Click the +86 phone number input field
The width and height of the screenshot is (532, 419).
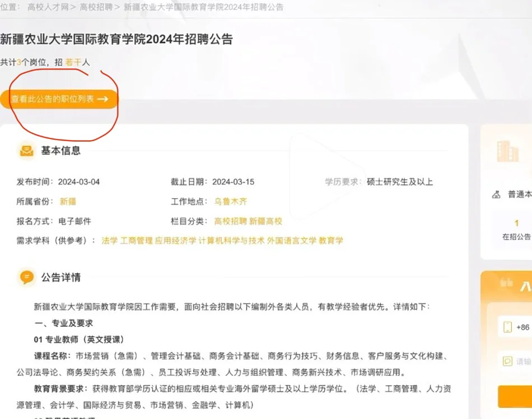515,327
